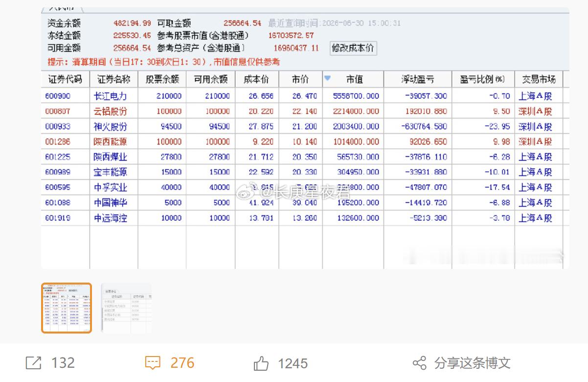Select the second stock list thumbnail

pos(126,309)
